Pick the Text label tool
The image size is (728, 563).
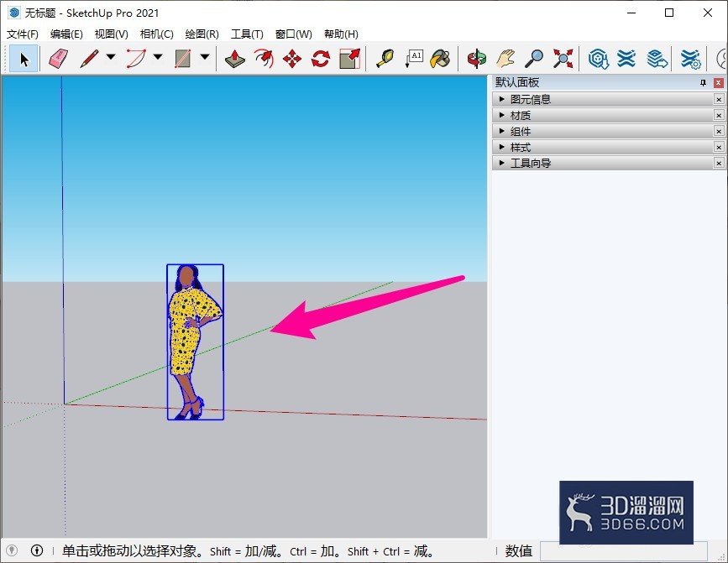point(413,59)
